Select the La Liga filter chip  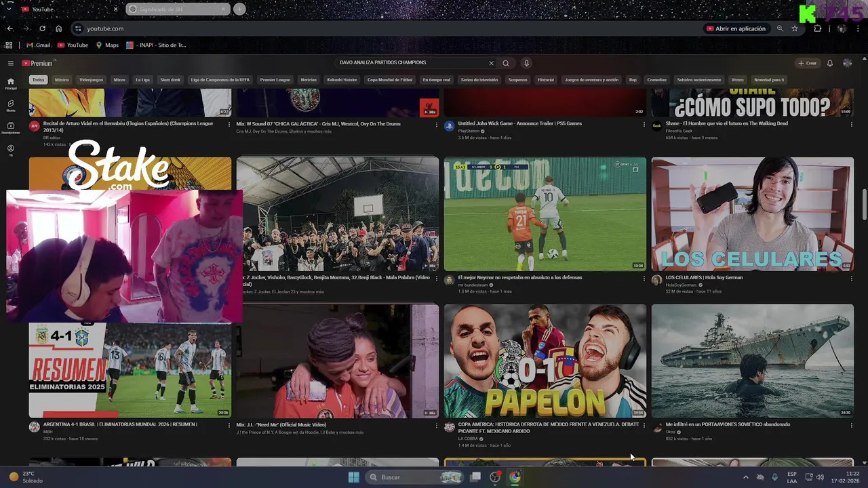pos(142,80)
